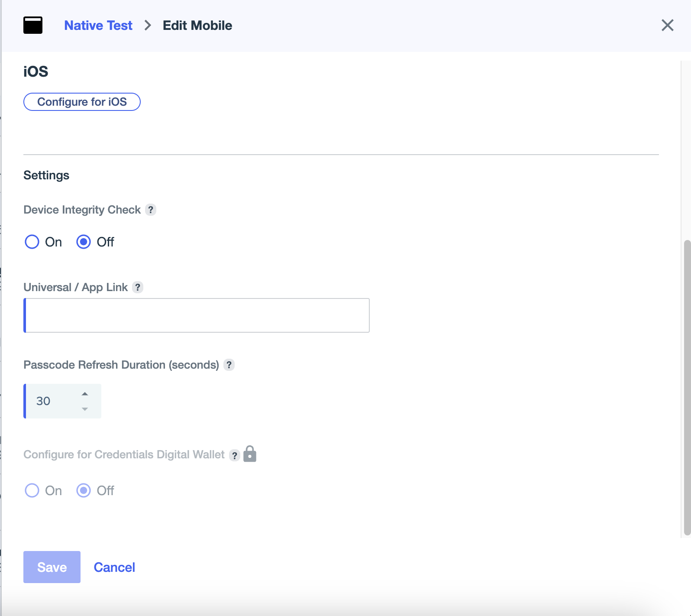The image size is (691, 616).
Task: Select Off for Credentials Digital Wallet
Action: click(x=84, y=490)
